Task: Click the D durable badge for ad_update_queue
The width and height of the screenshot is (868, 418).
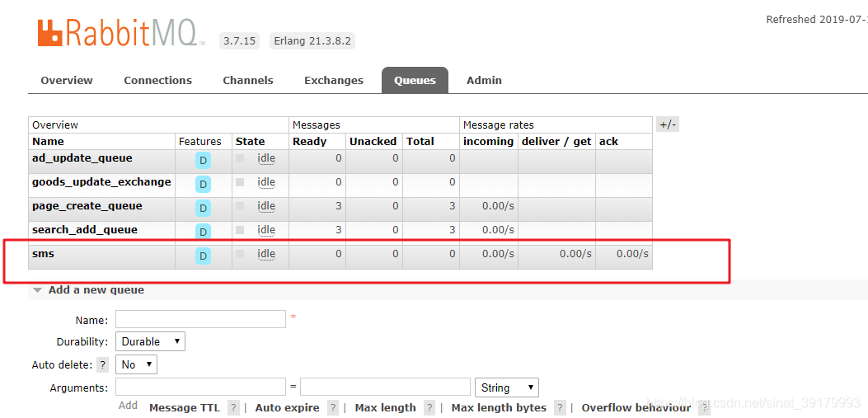Action: click(203, 161)
